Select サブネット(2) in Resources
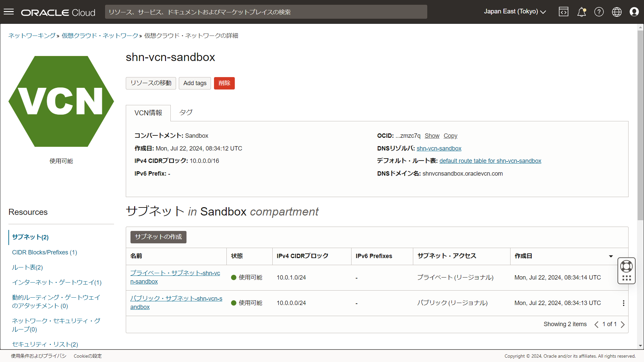This screenshot has width=644, height=362. [x=30, y=237]
